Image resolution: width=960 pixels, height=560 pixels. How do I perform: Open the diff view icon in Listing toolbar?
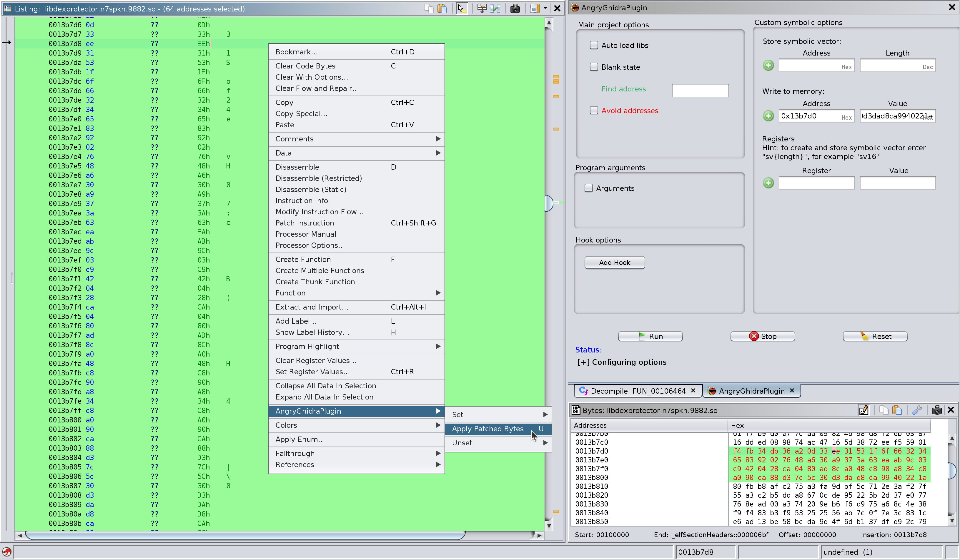495,8
